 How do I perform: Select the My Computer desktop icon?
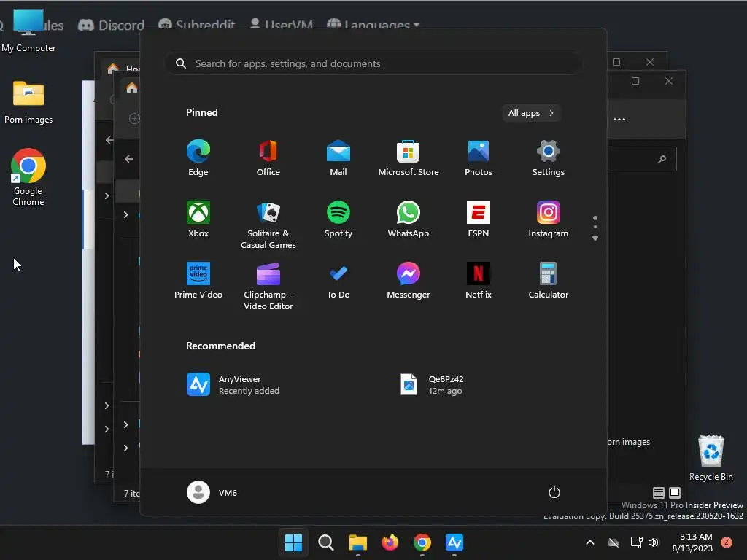coord(28,31)
